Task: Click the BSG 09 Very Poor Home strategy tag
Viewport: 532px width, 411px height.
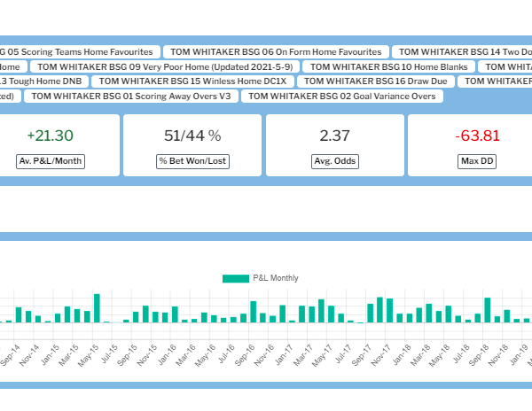Action: tap(165, 66)
